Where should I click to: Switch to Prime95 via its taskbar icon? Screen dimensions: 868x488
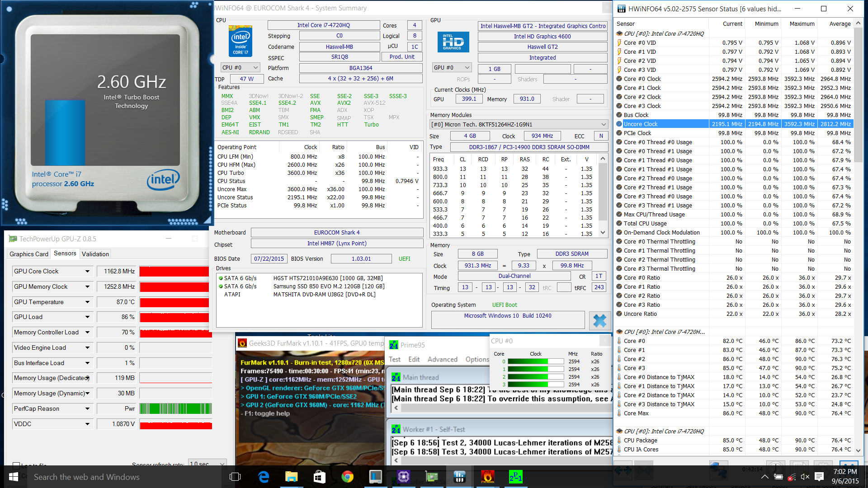point(515,477)
